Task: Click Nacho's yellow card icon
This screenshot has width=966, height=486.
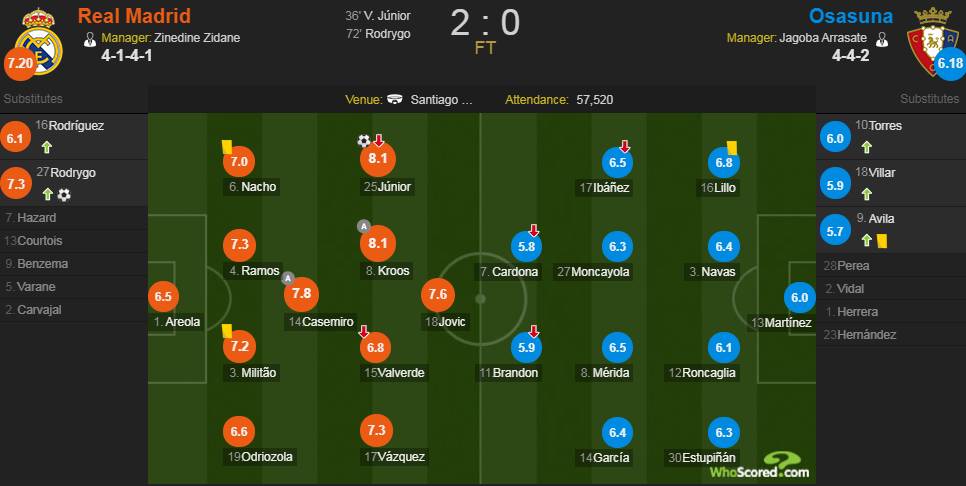Action: coord(226,146)
